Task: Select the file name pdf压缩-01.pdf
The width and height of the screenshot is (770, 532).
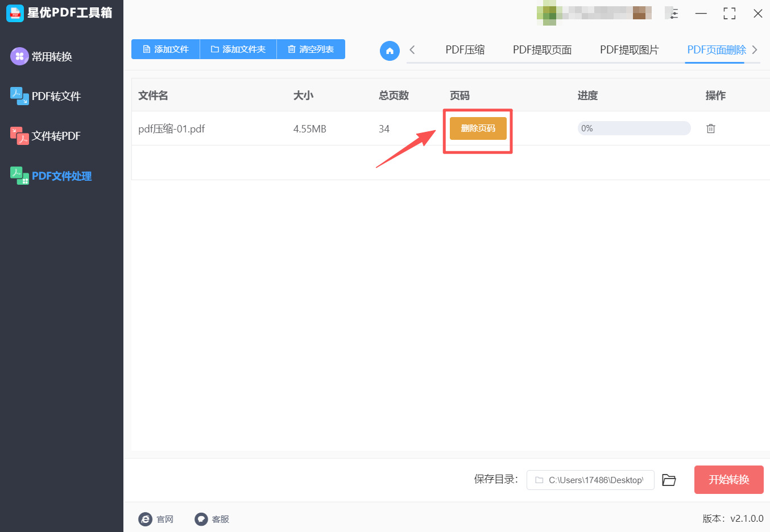Action: click(172, 129)
